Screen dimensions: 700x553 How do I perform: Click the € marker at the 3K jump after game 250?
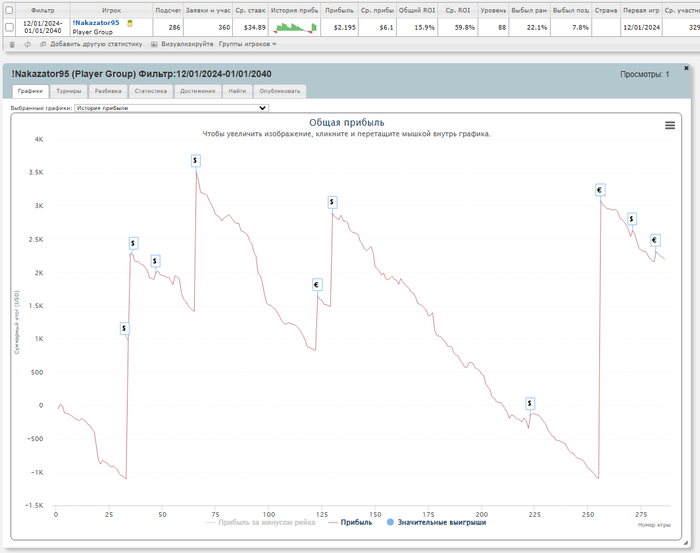[x=600, y=190]
